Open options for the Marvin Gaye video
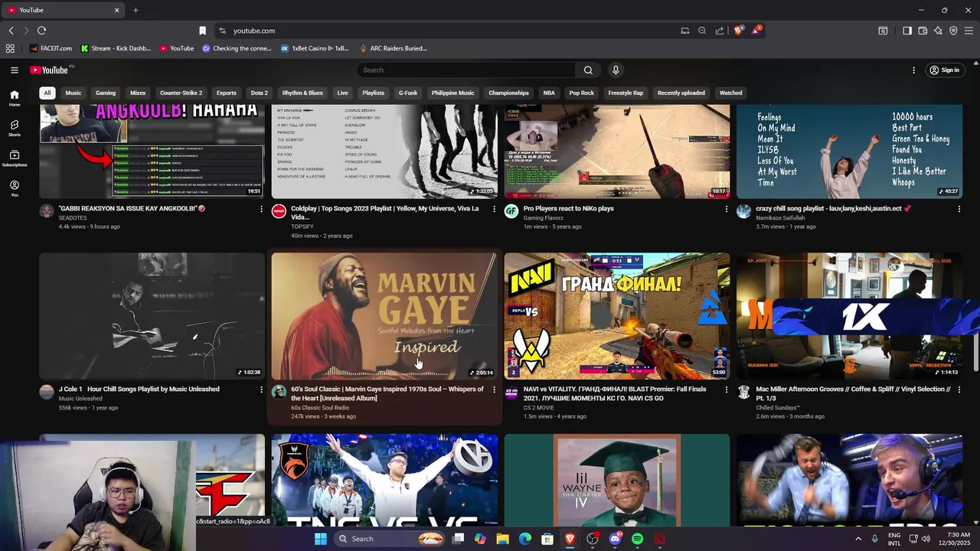980x551 pixels. coord(494,390)
